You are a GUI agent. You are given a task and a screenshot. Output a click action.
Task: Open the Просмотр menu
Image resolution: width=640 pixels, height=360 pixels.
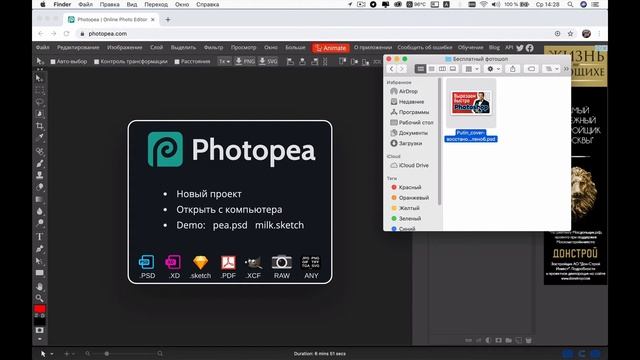(243, 48)
